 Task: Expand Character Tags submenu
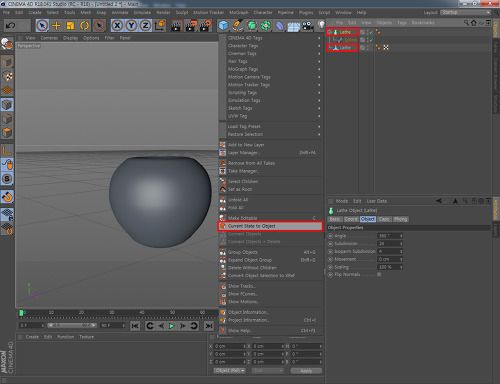(x=273, y=46)
